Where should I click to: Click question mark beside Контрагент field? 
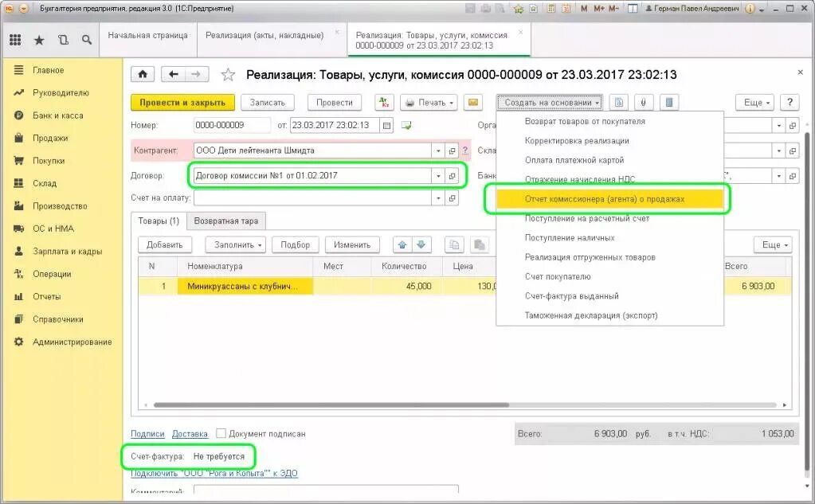pyautogui.click(x=465, y=150)
